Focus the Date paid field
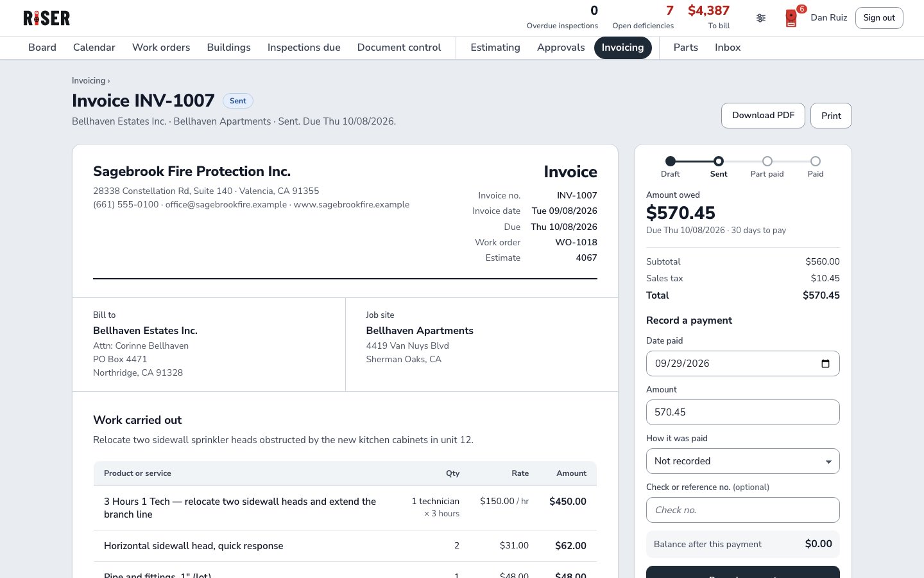 743,363
